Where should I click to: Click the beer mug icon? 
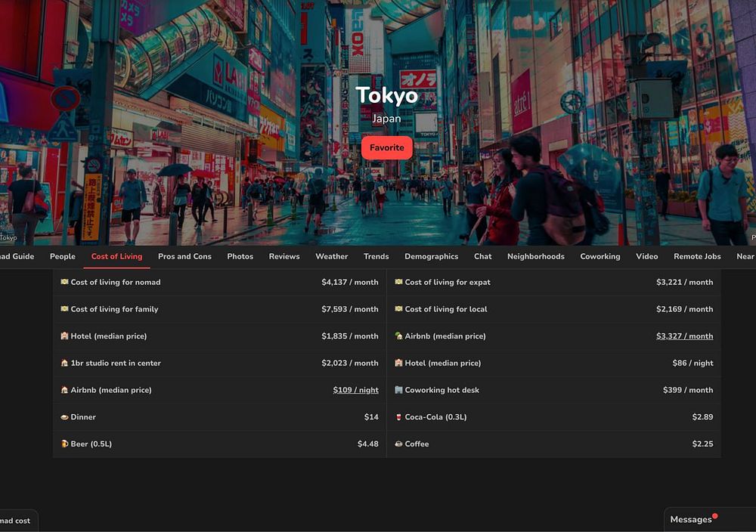pyautogui.click(x=64, y=444)
